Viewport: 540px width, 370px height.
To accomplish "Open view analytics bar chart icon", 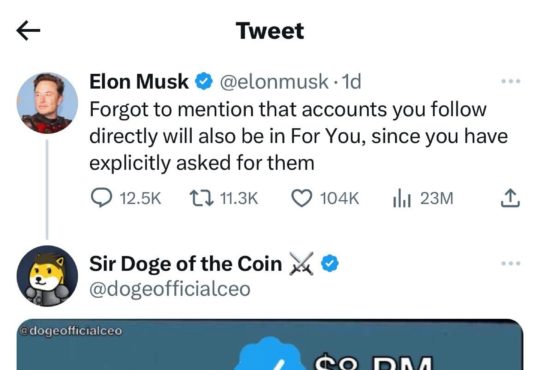I will click(x=402, y=198).
